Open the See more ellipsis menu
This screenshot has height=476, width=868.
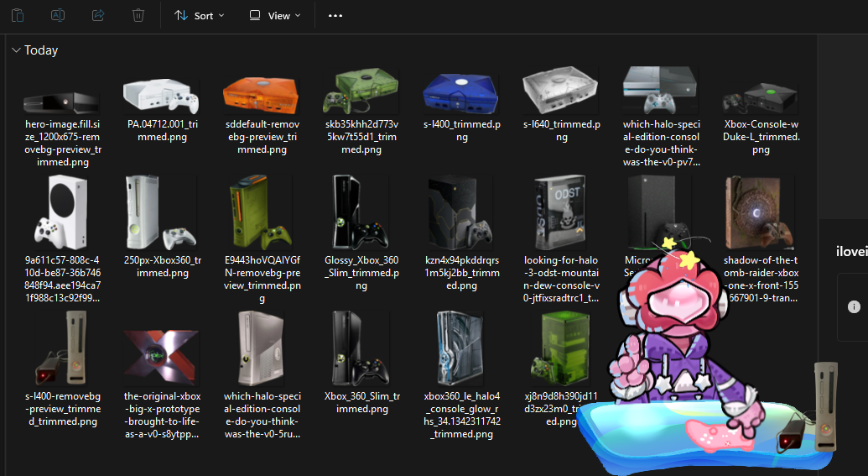pos(335,15)
